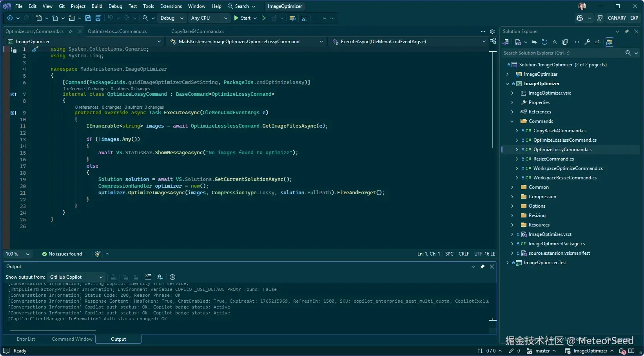Open Properties wrench in Solution Explorer
The image size is (644, 356).
[x=587, y=42]
